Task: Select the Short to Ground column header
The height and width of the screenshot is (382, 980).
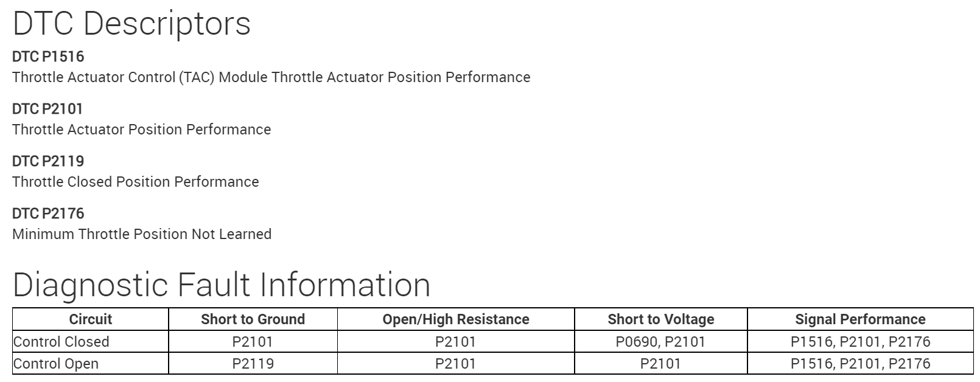Action: pyautogui.click(x=253, y=319)
